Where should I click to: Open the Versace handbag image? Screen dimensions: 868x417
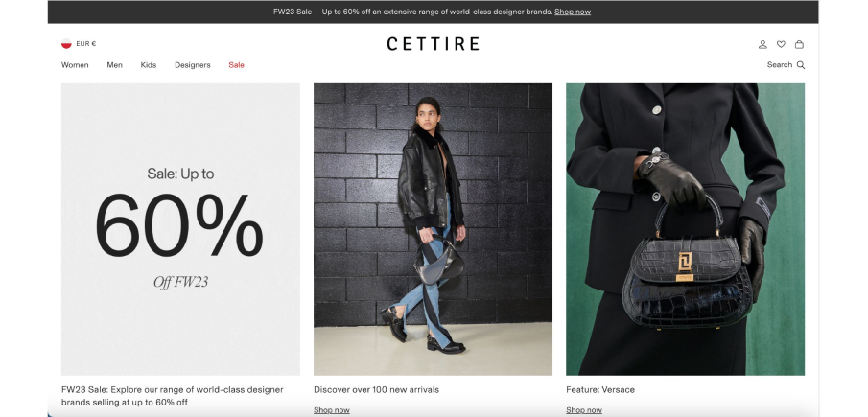point(686,229)
